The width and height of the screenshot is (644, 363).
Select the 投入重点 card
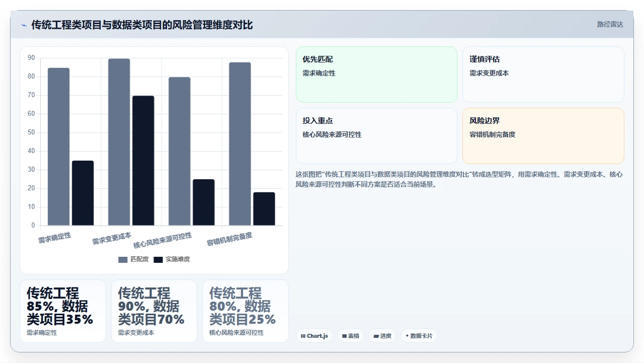[x=376, y=136]
